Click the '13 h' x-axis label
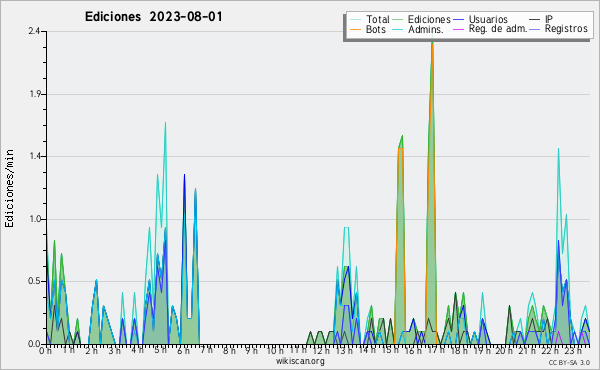Viewport: 600px width, 370px height. coord(344,350)
